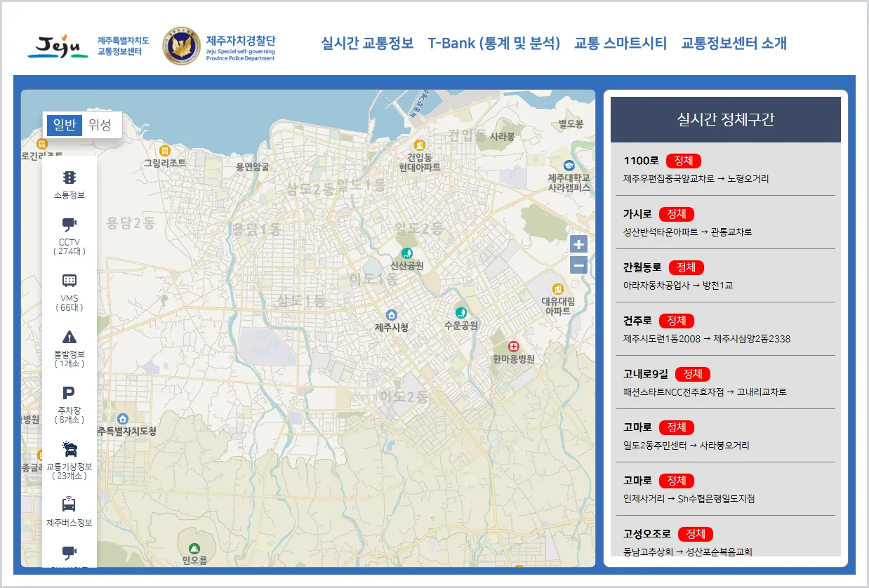Viewport: 869px width, 588px height.
Task: Click the 용연암굴 label on map
Action: (253, 166)
